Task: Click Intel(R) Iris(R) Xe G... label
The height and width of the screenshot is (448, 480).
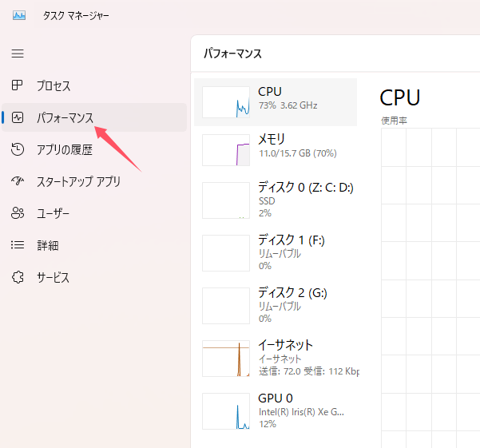Action: pyautogui.click(x=301, y=412)
